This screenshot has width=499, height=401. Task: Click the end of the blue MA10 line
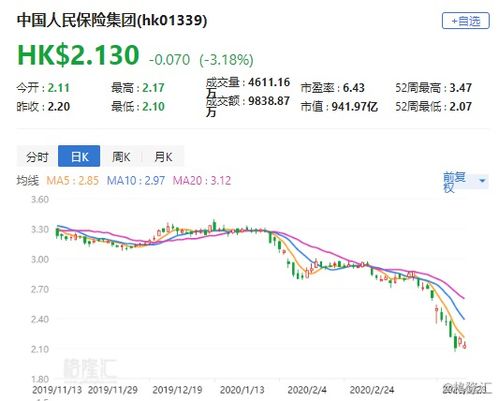click(x=464, y=318)
